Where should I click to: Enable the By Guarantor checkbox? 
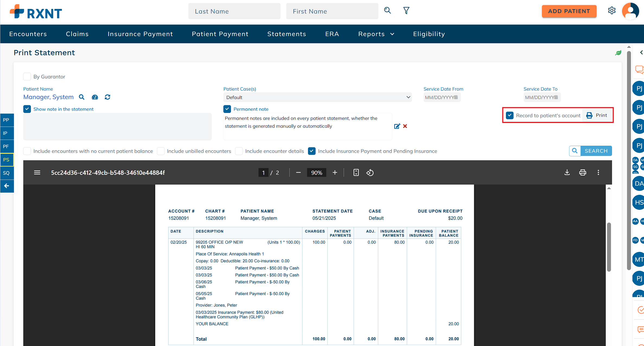coord(27,77)
